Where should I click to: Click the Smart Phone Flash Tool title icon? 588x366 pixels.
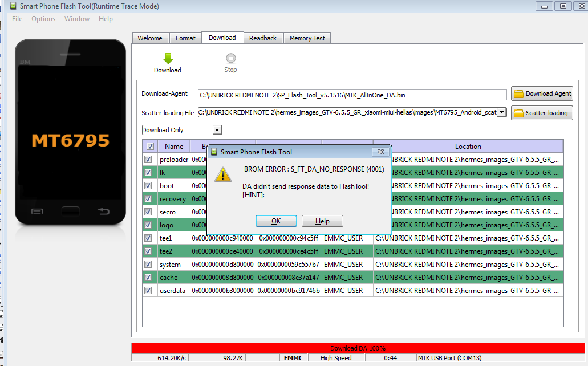click(13, 6)
